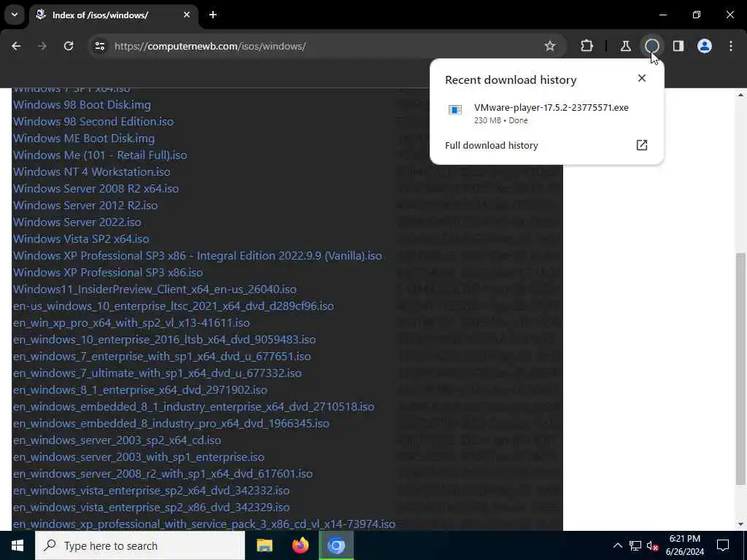This screenshot has height=560, width=747.
Task: Open the notification center icon
Action: click(x=723, y=545)
